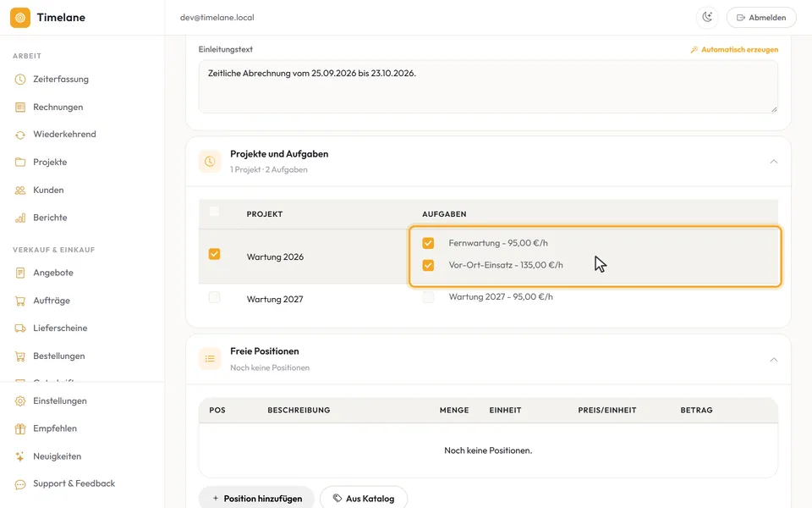Check the Wartung 2027 - 95,00 €/h task

tap(428, 297)
